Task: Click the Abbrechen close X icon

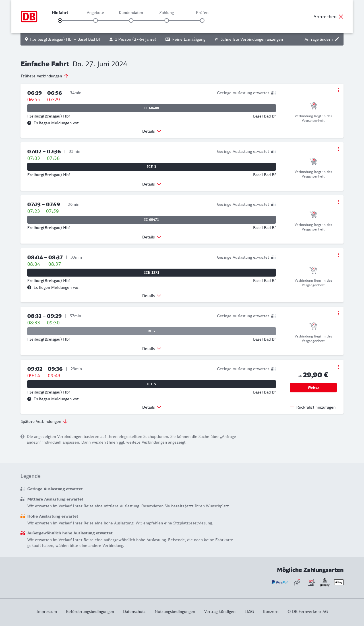Action: (341, 17)
